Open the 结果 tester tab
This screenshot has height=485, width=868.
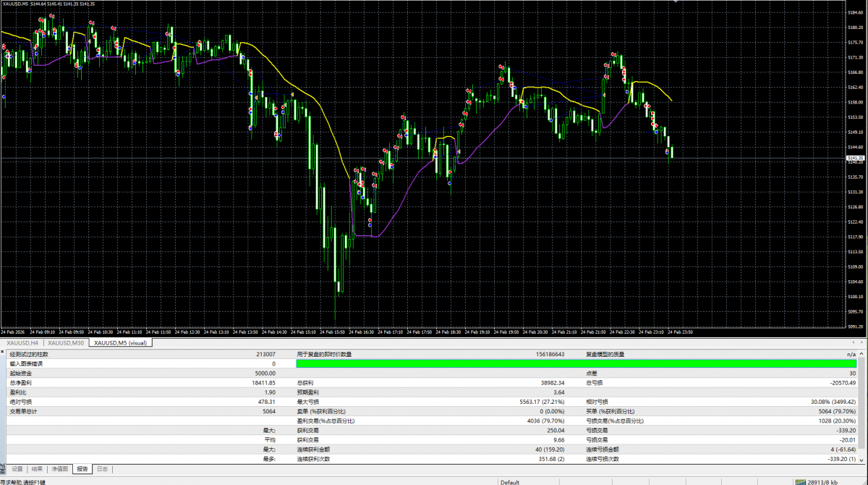38,469
